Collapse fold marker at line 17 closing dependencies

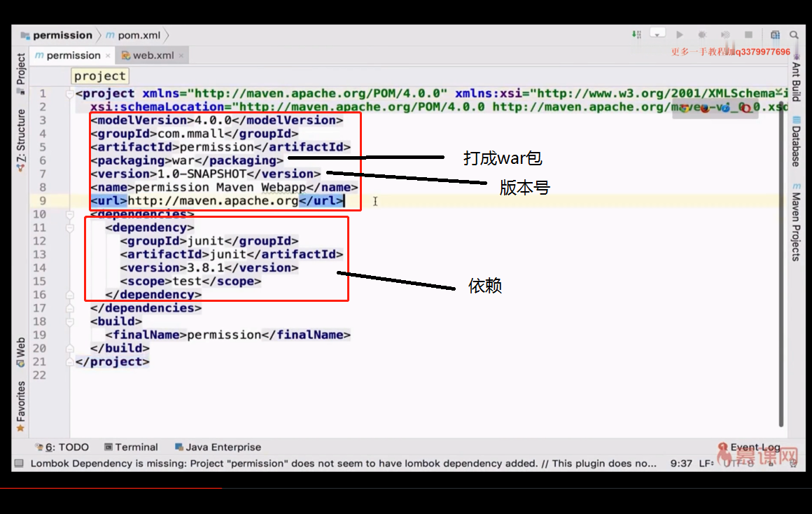pos(69,308)
